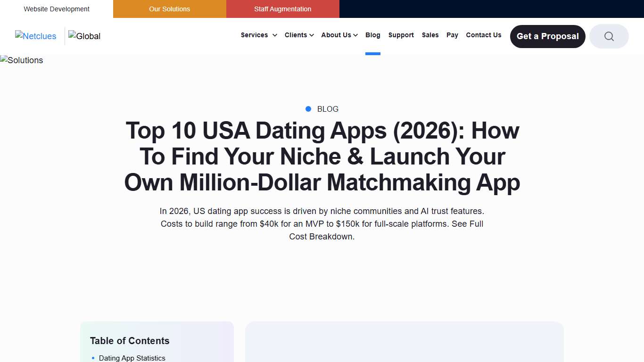644x362 pixels.
Task: Follow the Dating App Statistics link
Action: (132, 358)
